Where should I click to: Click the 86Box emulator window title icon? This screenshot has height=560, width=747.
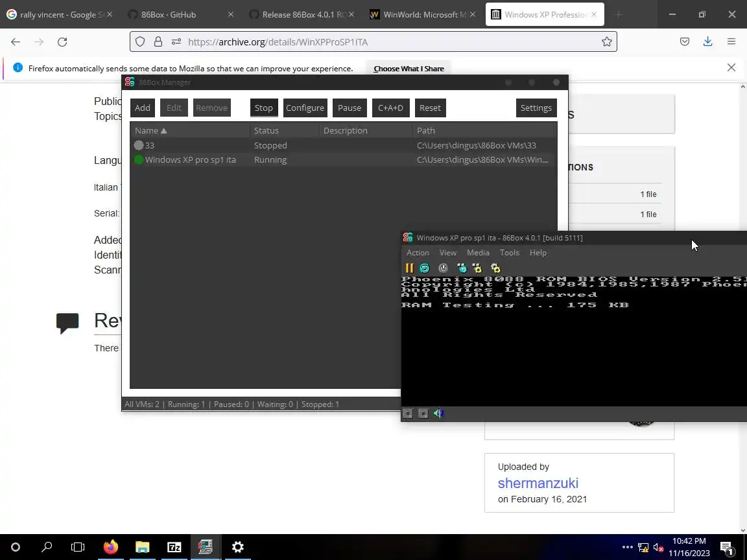tap(408, 238)
